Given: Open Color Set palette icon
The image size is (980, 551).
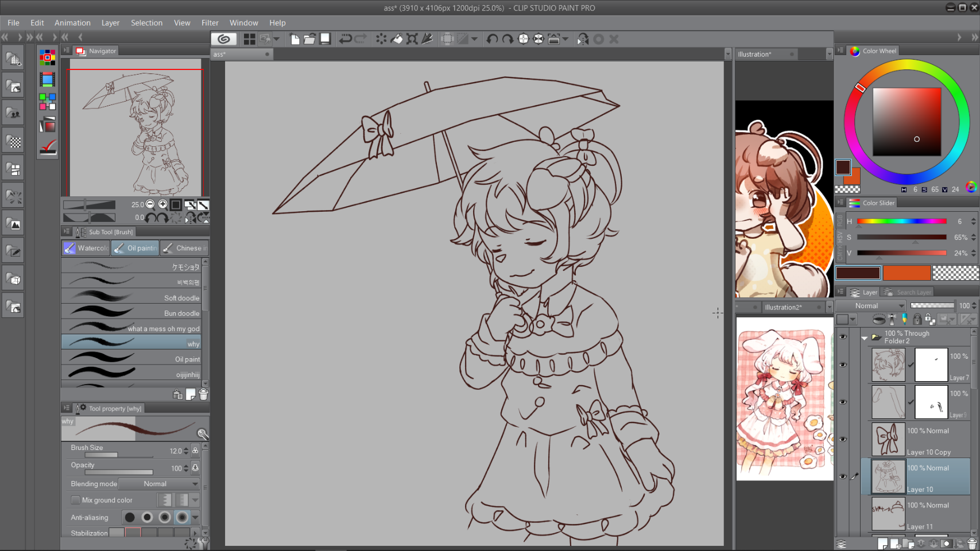Looking at the screenshot, I should (48, 57).
